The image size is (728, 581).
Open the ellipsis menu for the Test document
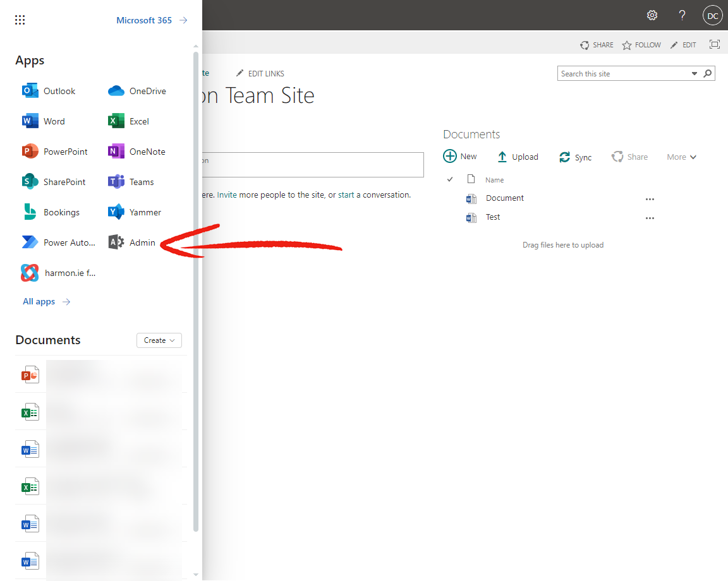(x=650, y=217)
